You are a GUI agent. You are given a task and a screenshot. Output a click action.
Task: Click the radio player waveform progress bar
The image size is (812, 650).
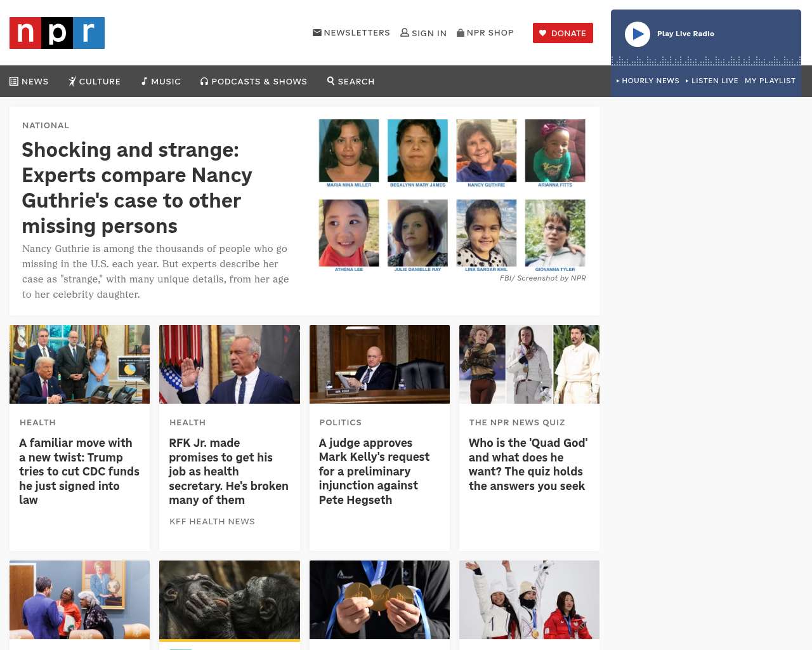pos(706,60)
